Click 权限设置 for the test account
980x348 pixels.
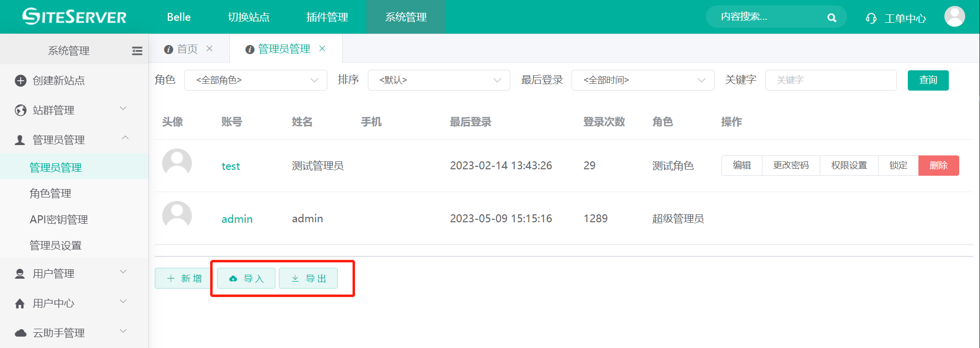[849, 165]
